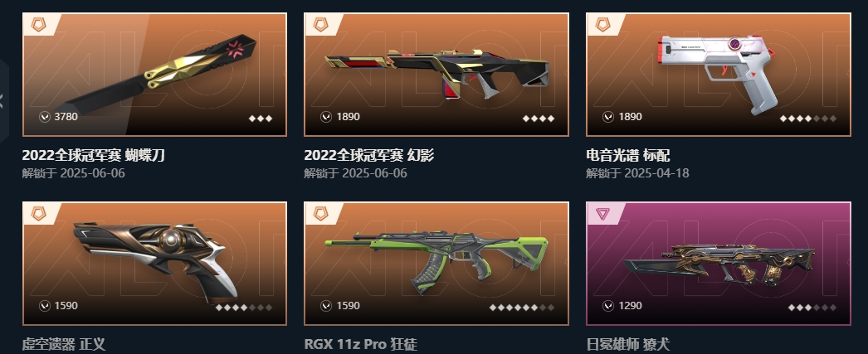The image size is (868, 354).
Task: Open the 2022全球冠军赛 蝴蝶刀 title link
Action: coord(93,155)
